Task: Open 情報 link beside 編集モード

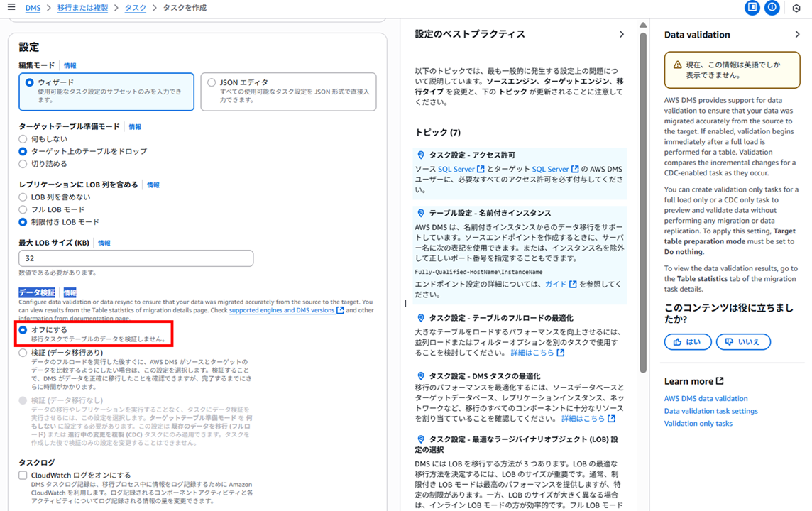Action: [x=70, y=66]
